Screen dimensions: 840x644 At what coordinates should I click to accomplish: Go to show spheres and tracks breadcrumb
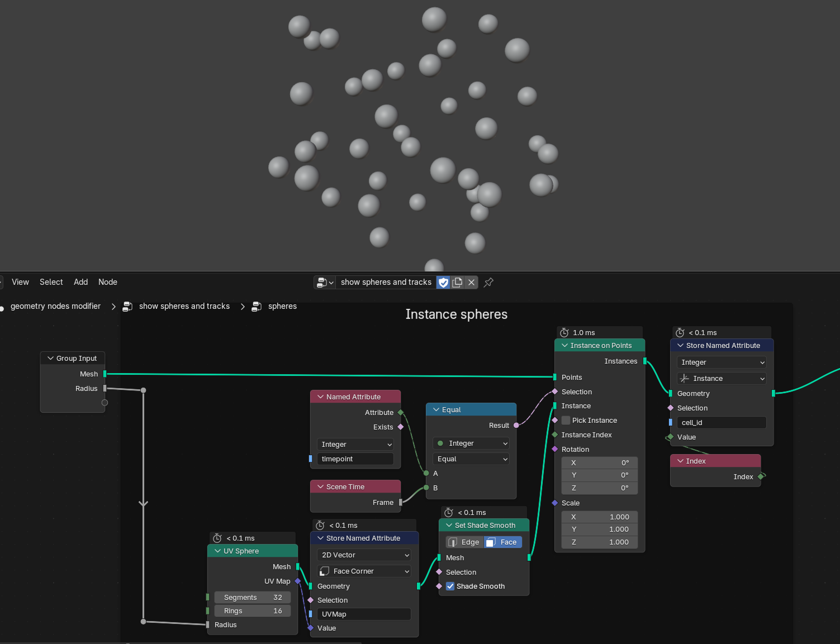pos(184,307)
